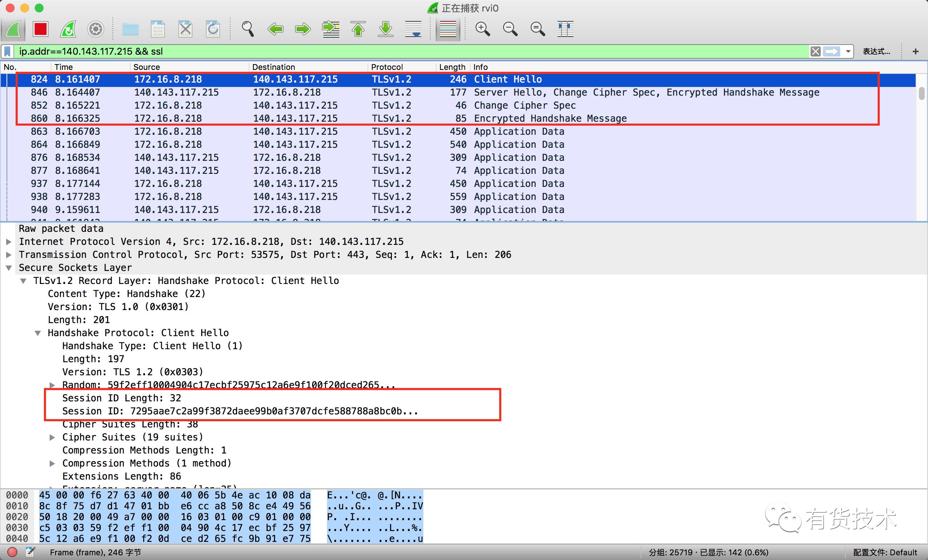Screen dimensions: 928x560
Task: Click the red stop capture button
Action: click(x=40, y=29)
